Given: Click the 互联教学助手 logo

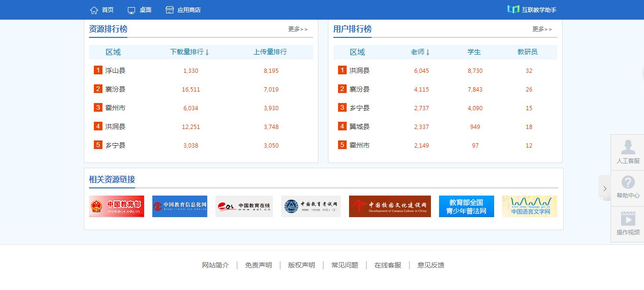Looking at the screenshot, I should coord(531,9).
